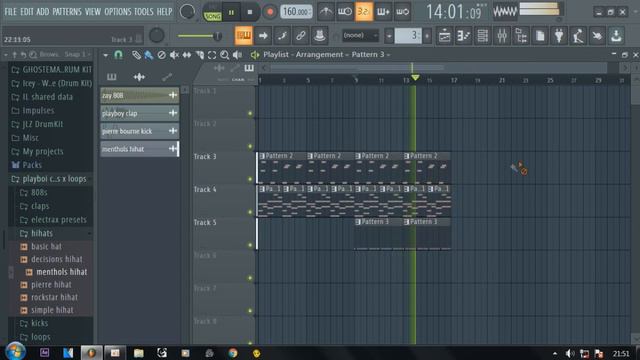Viewport: 640px width, 360px height.
Task: Choose the Select marquee tool
Action: click(x=212, y=55)
